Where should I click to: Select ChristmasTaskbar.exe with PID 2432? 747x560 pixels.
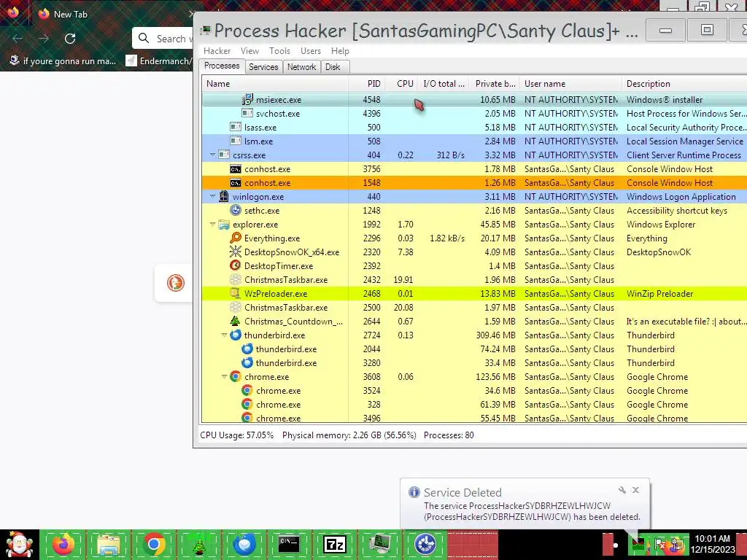474,279
